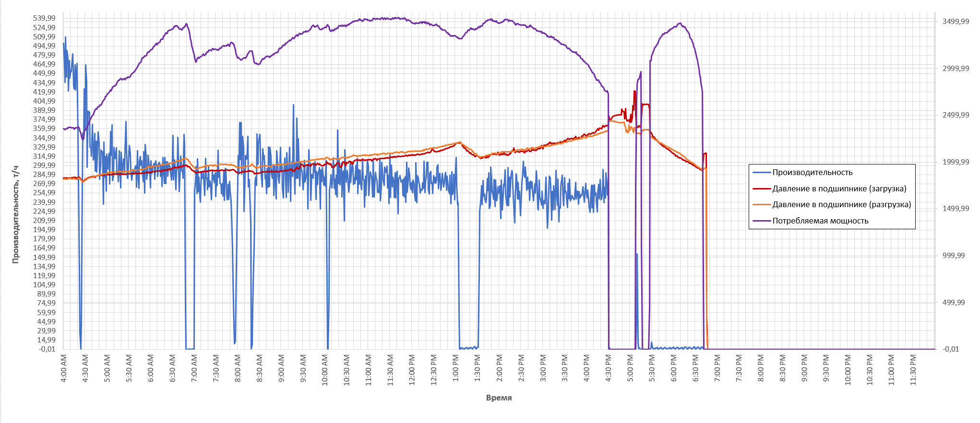
Task: Select the 299,99 left axis value
Action: pos(44,165)
